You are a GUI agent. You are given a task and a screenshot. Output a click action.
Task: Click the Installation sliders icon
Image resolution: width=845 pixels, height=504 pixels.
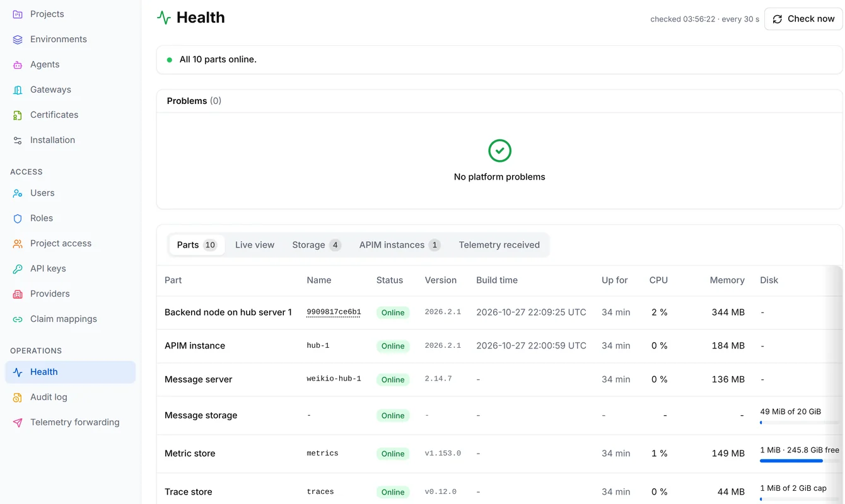[x=18, y=140]
